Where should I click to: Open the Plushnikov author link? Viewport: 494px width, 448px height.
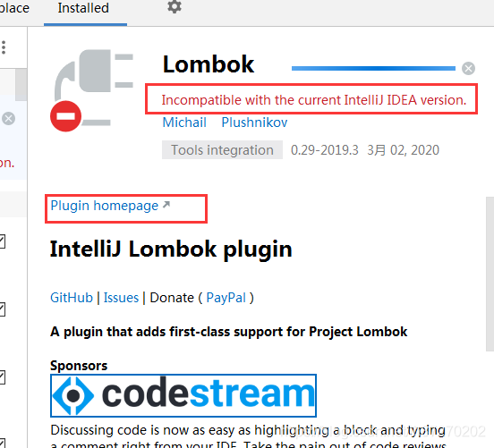point(254,123)
